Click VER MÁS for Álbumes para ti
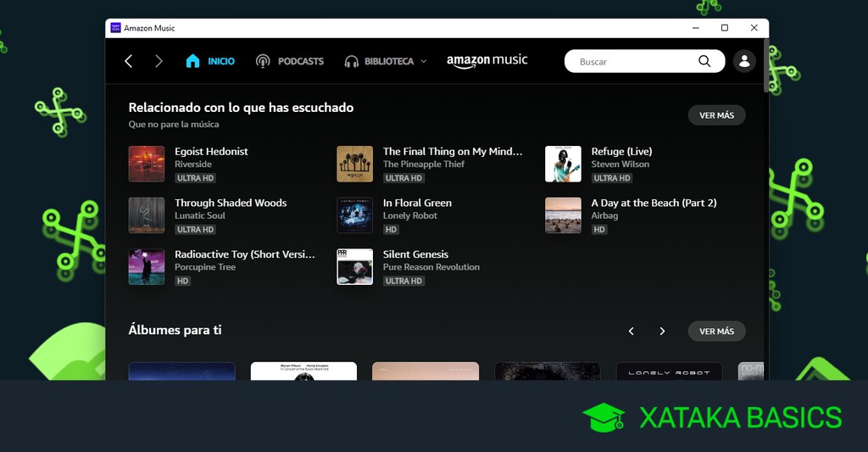 pos(717,332)
